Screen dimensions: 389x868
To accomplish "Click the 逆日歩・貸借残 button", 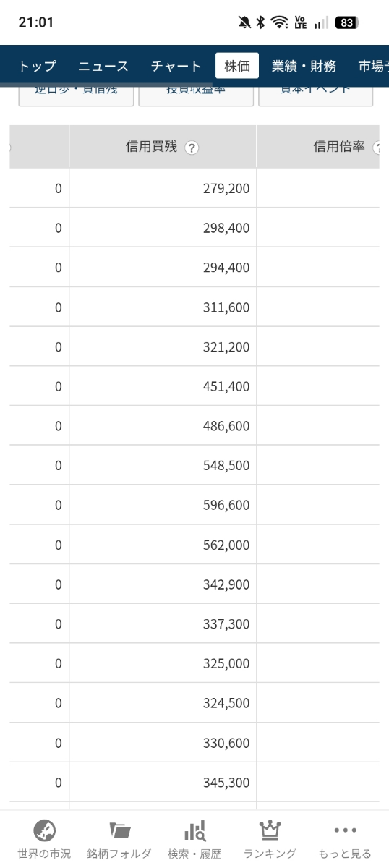I will tap(76, 95).
